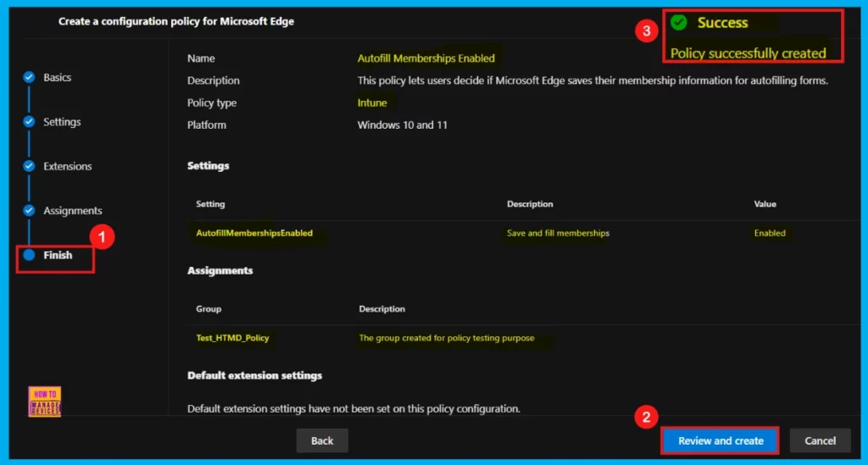Click the Policy type value 'Intune'
Screen dimensions: 868x465
(x=372, y=102)
